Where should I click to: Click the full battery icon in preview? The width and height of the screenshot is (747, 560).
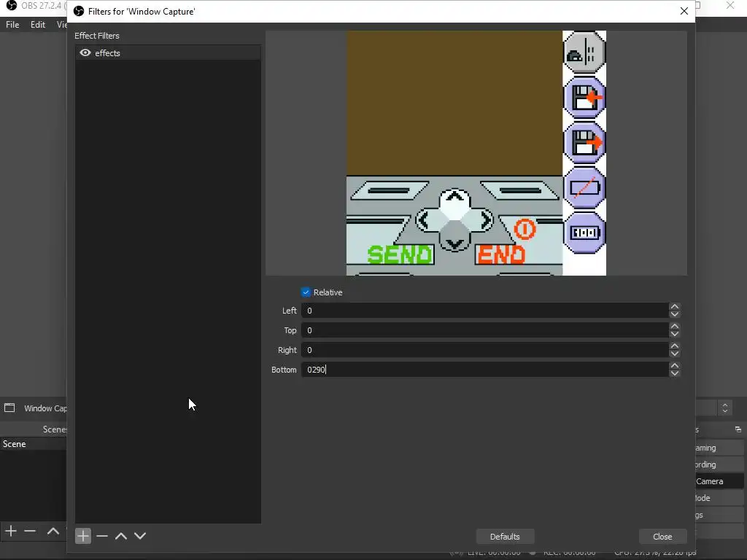point(584,233)
